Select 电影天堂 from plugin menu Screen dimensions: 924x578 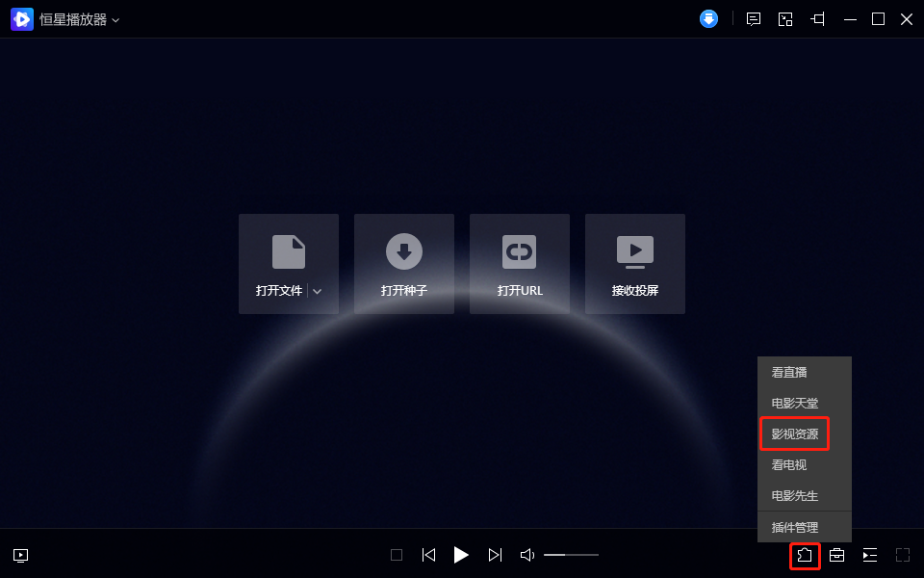tap(805, 403)
